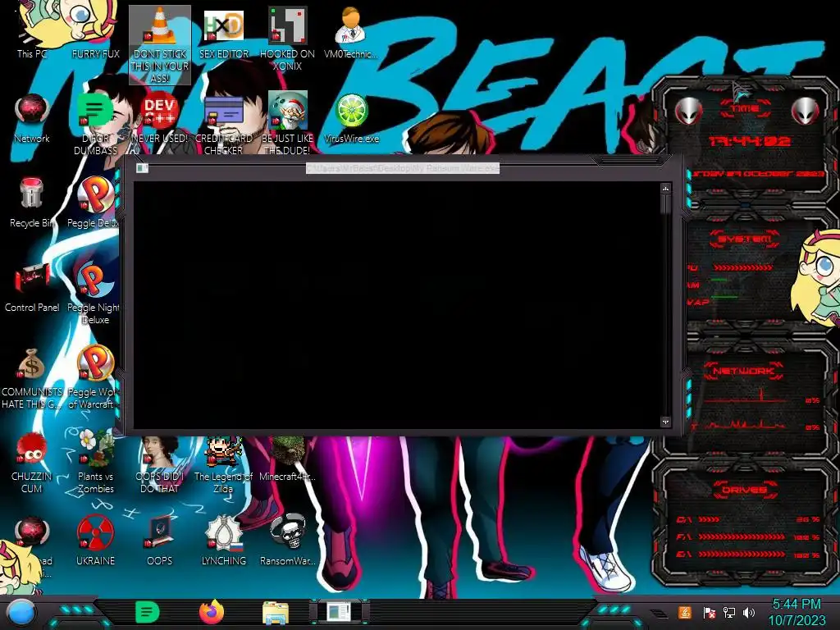Screen dimensions: 840x630
Task: Open the FURRY FUX desktop icon
Action: (x=95, y=32)
